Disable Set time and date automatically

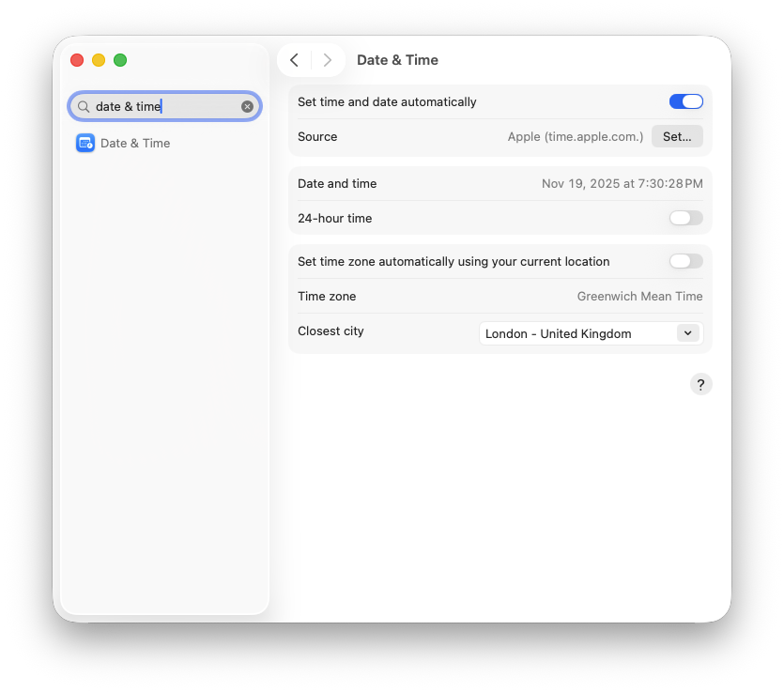click(x=685, y=101)
